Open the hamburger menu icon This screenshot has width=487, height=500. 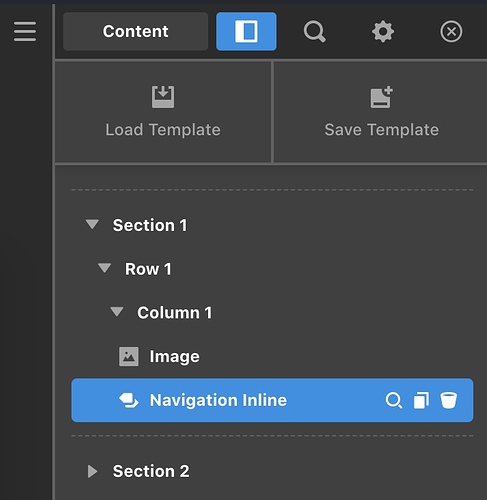(25, 32)
